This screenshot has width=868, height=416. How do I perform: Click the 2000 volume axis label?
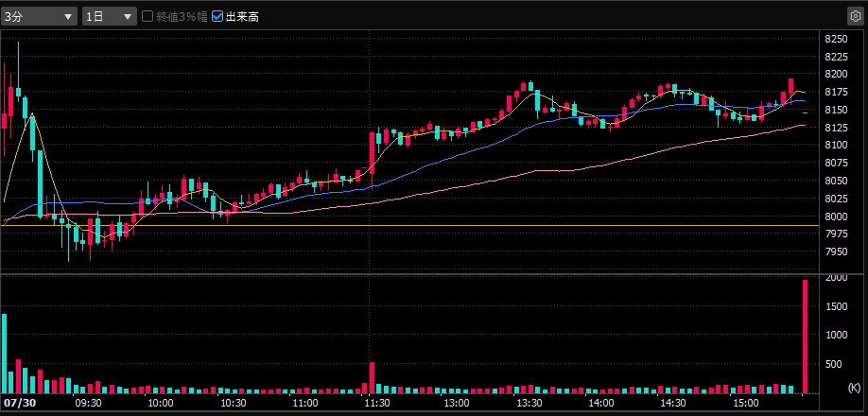pos(836,278)
